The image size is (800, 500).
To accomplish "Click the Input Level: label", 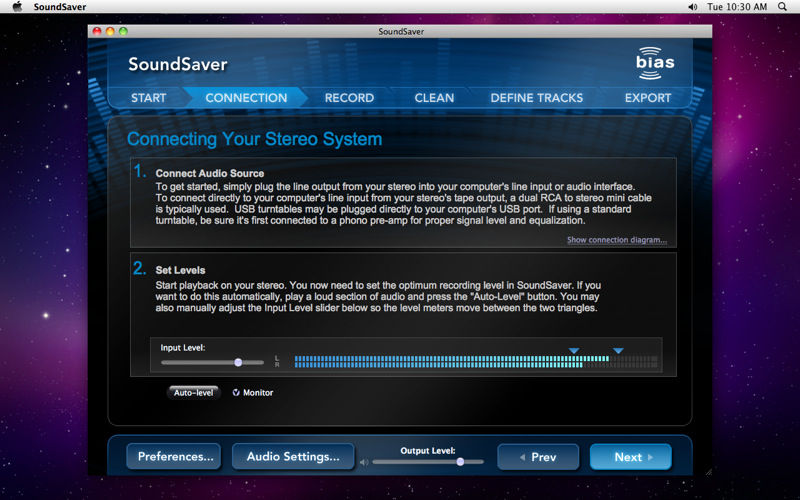I will point(183,347).
